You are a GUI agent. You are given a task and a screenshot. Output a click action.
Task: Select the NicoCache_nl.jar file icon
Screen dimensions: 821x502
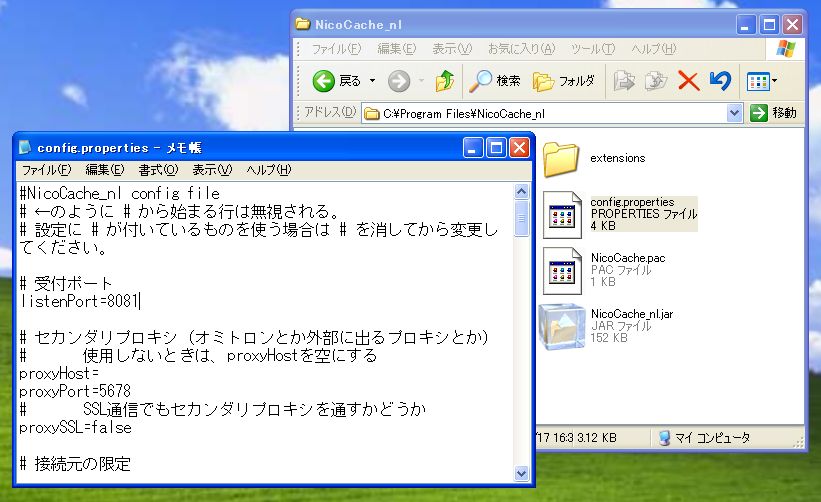562,327
